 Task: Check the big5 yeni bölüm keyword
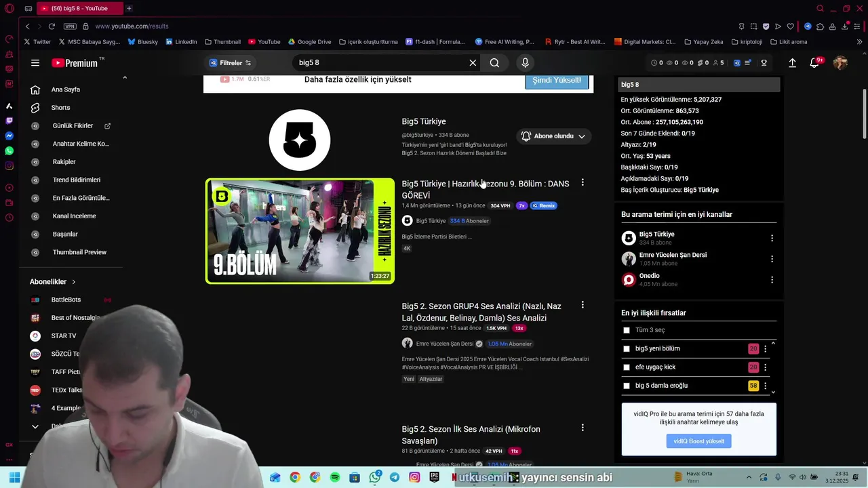click(627, 349)
